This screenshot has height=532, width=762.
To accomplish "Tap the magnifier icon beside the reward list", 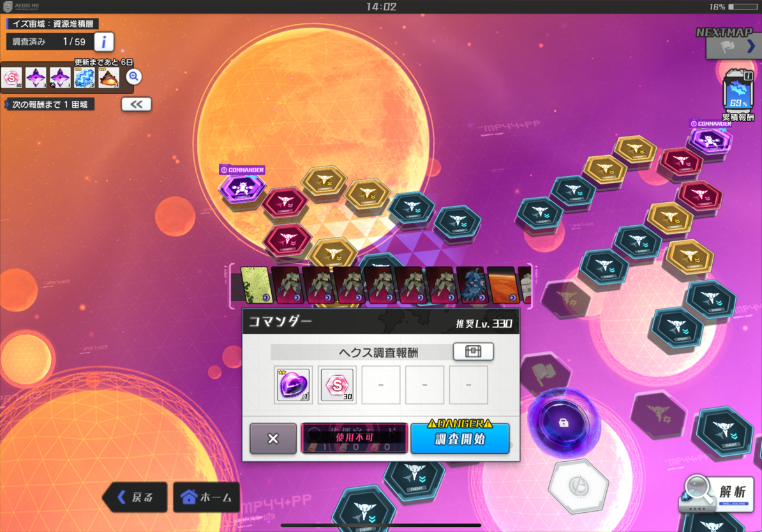I will pos(133,77).
